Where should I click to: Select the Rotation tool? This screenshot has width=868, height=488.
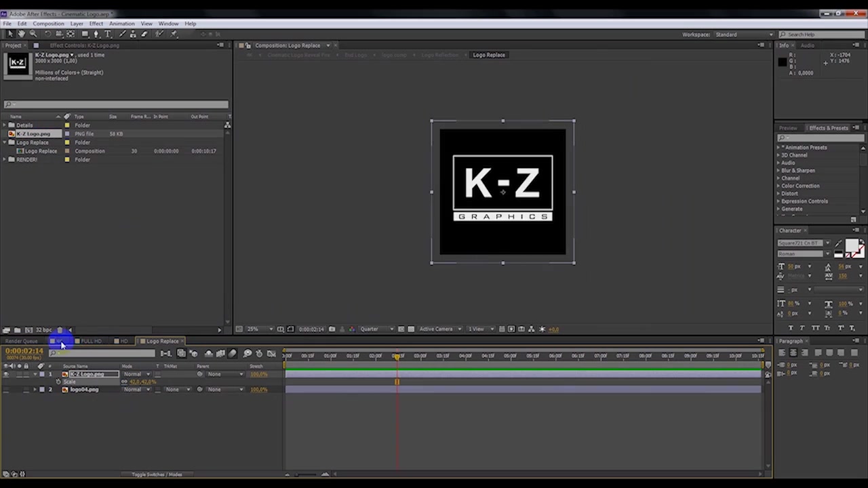(48, 34)
